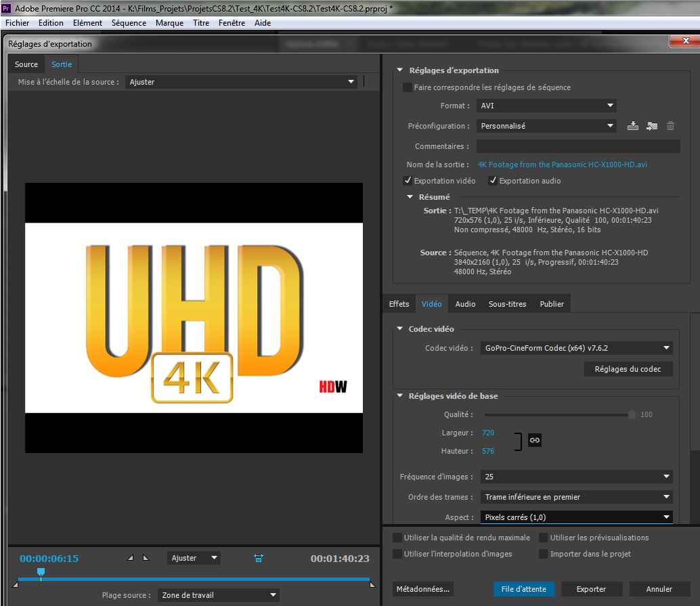Open the Edition menu

(x=51, y=23)
